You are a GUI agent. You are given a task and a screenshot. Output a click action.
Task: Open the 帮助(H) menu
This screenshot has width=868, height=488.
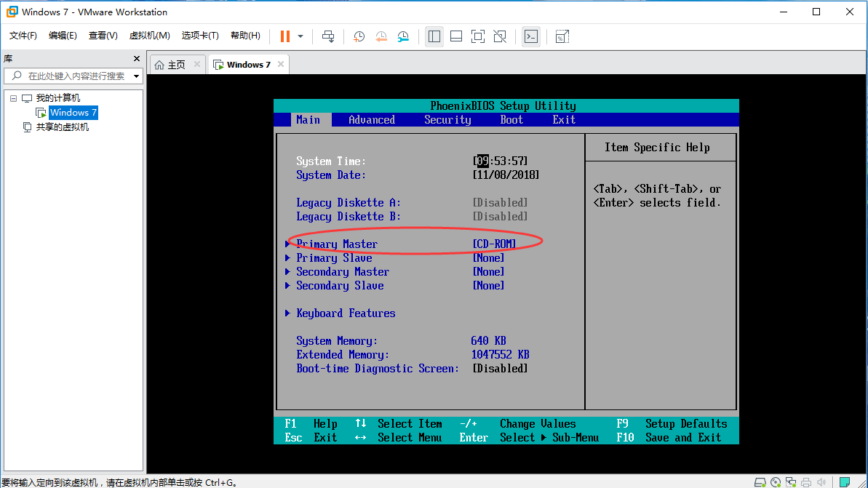[x=245, y=36]
